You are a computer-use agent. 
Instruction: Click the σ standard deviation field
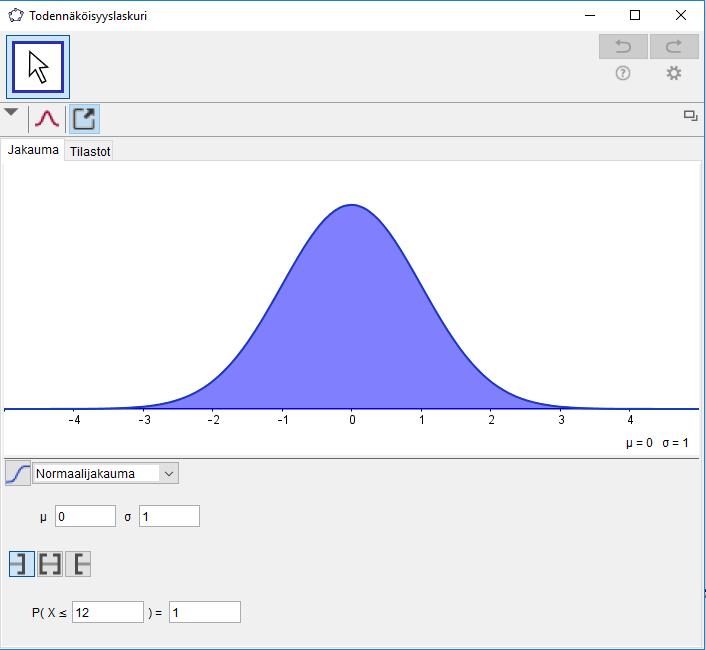(169, 516)
